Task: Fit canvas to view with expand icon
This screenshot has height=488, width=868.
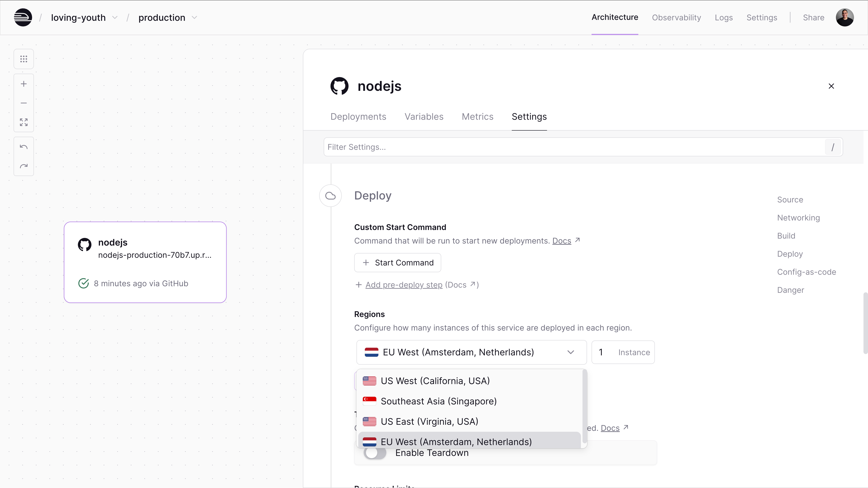Action: 24,122
